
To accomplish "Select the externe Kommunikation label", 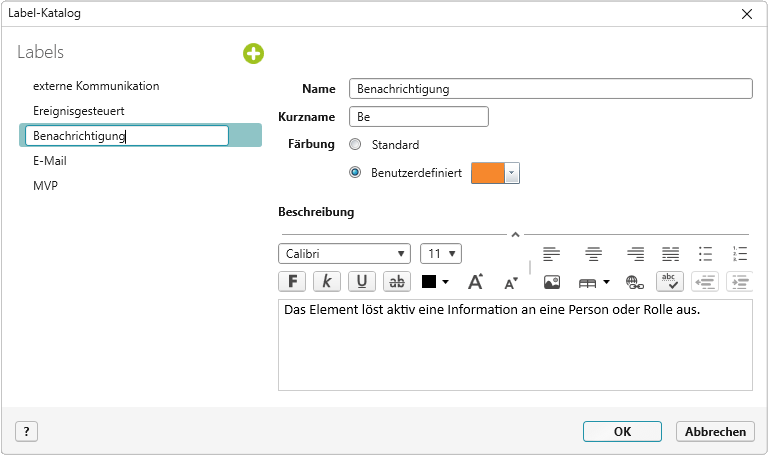I will click(96, 86).
